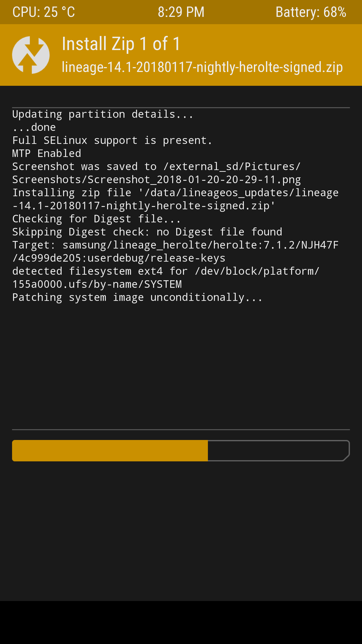362x644 pixels.
Task: Tap "Patching system image unconditionally..." line
Action: (137, 298)
